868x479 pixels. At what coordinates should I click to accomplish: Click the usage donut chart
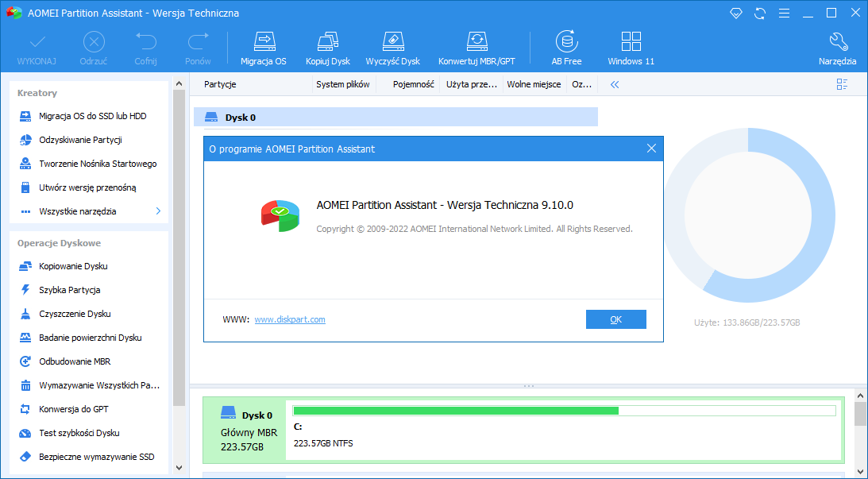(x=748, y=215)
